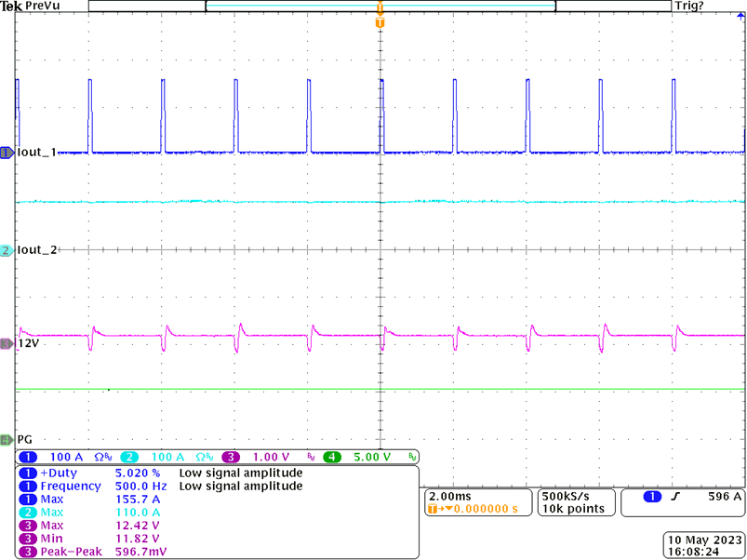Viewport: 747px width, 560px height.
Task: Click the Trig? status indicator
Action: tap(688, 6)
